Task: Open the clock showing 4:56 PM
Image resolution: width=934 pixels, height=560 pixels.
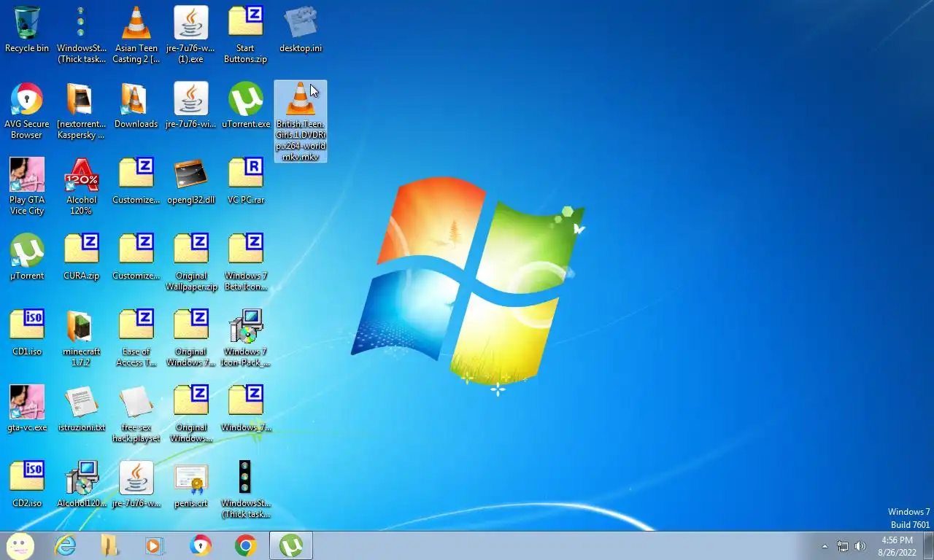Action: click(x=897, y=546)
